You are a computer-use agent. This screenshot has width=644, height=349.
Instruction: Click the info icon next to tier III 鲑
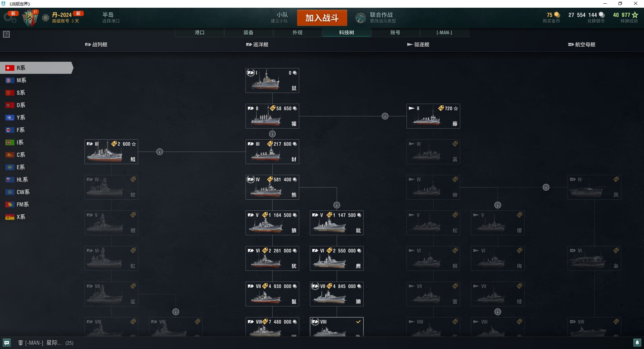tap(160, 152)
